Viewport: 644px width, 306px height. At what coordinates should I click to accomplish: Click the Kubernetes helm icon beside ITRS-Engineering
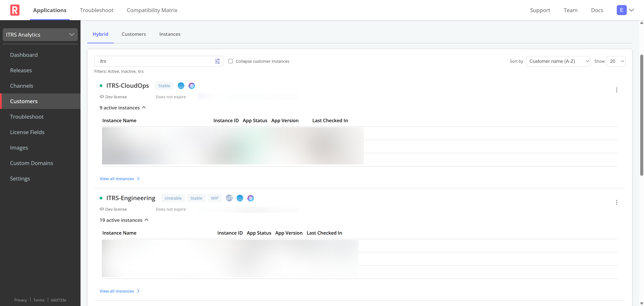(x=250, y=198)
